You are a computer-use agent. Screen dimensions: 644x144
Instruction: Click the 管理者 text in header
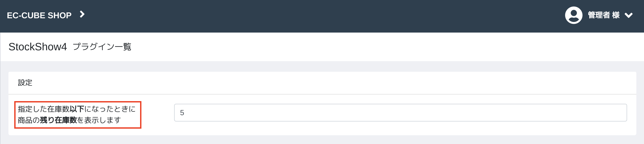click(x=599, y=15)
